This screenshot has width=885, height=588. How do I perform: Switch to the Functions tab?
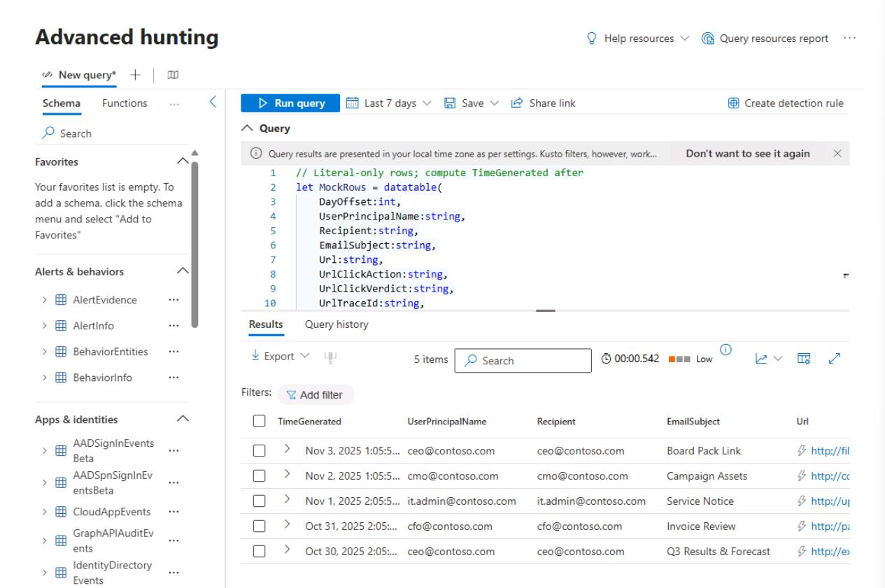(x=125, y=103)
